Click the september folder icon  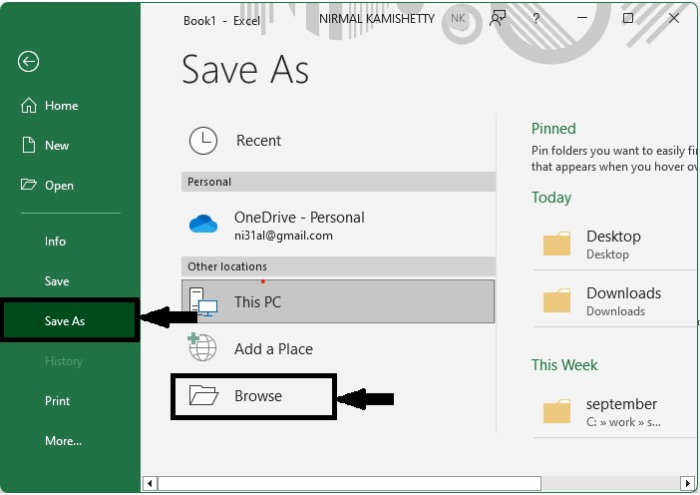pyautogui.click(x=557, y=411)
